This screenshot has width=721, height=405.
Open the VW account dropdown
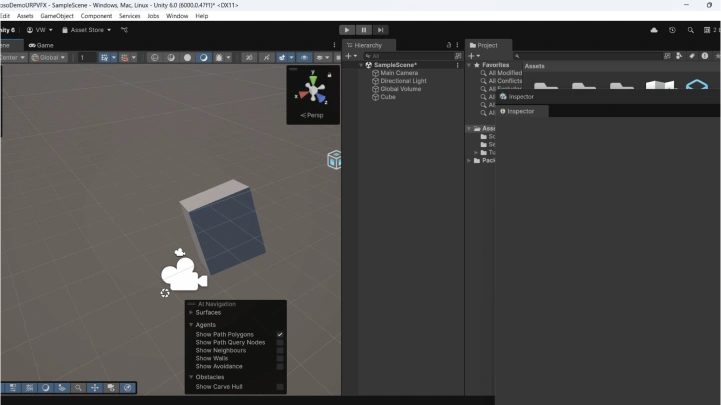tap(40, 30)
